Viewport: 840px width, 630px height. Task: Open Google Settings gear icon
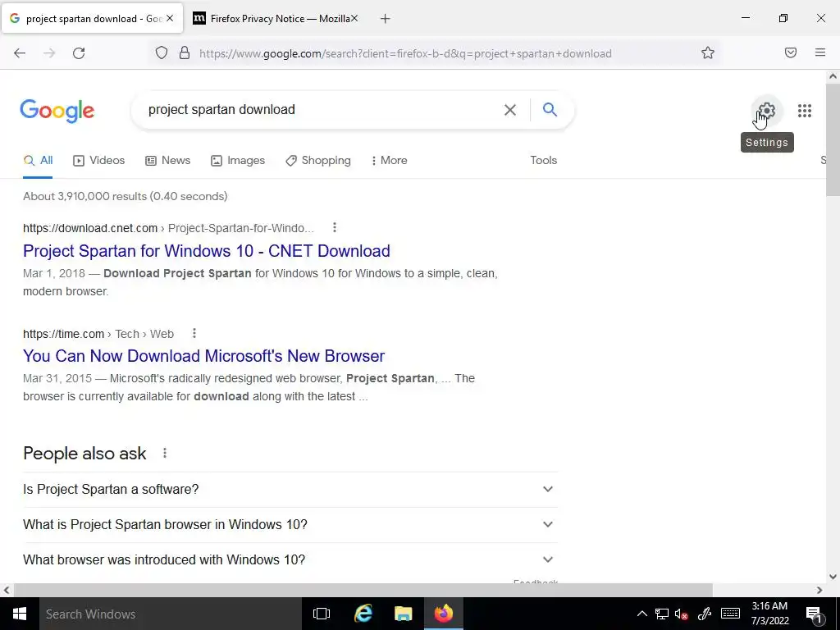coord(767,111)
